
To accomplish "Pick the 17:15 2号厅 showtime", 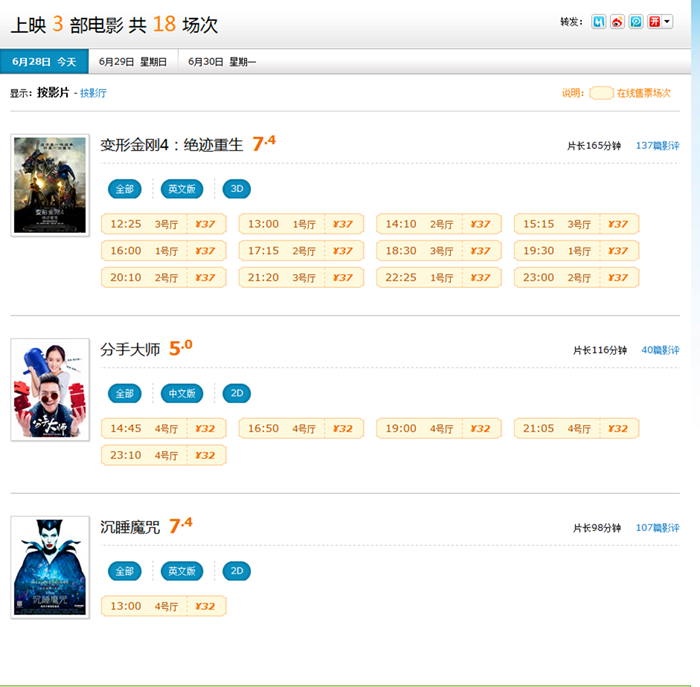I will 301,250.
